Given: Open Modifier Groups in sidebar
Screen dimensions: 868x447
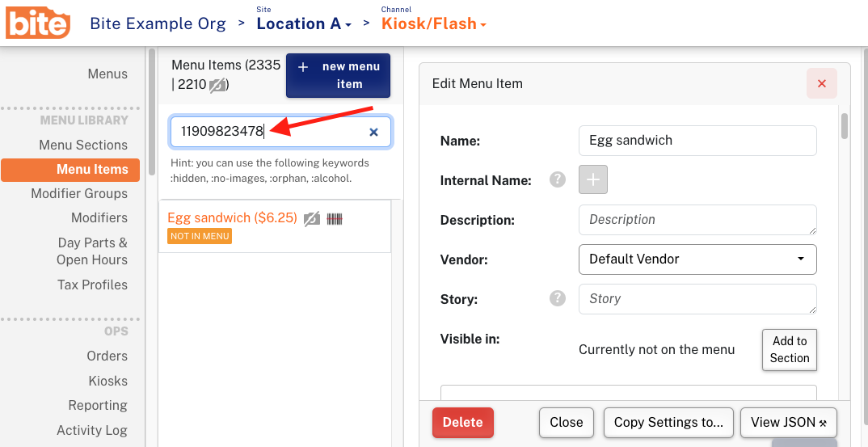Looking at the screenshot, I should click(79, 193).
